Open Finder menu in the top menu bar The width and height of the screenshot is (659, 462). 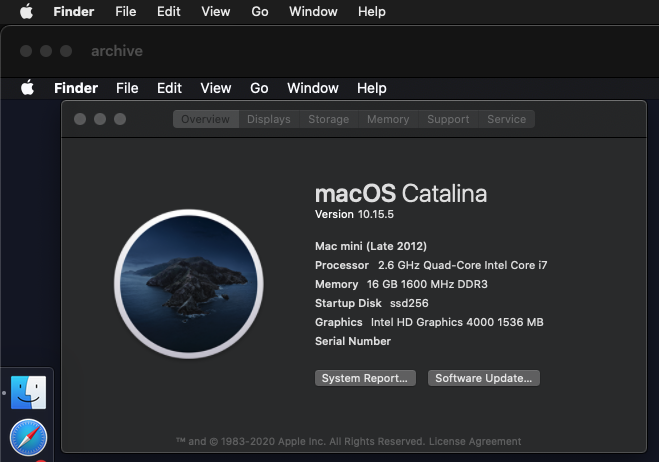pos(74,11)
